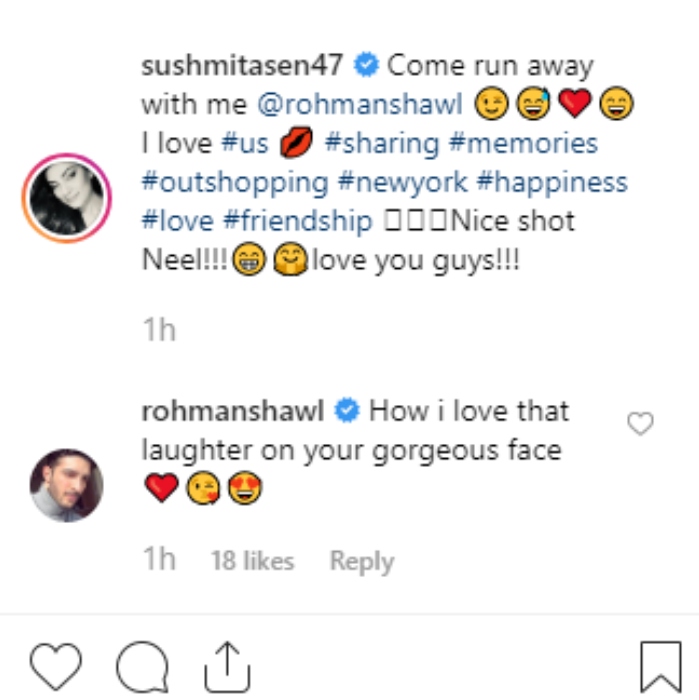Like rohmanshawl's comment with the small heart
This screenshot has height=700, width=699.
tap(639, 424)
